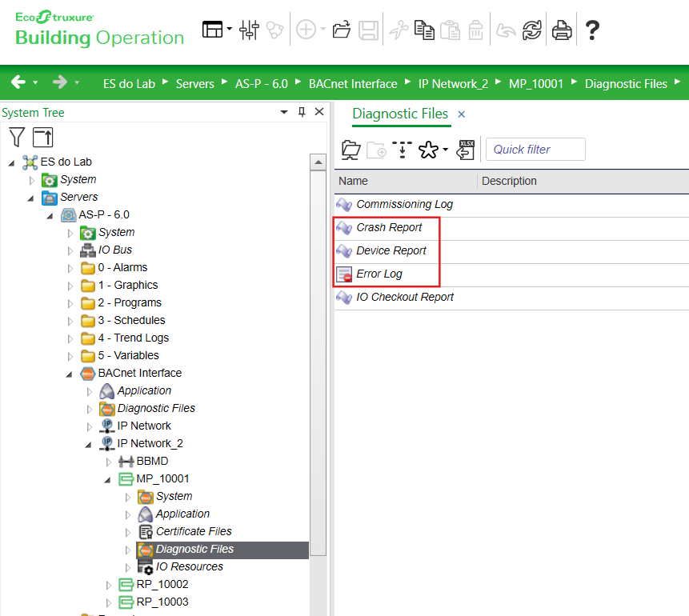Screen dimensions: 689x616
Task: Click the Print icon
Action: 562,30
